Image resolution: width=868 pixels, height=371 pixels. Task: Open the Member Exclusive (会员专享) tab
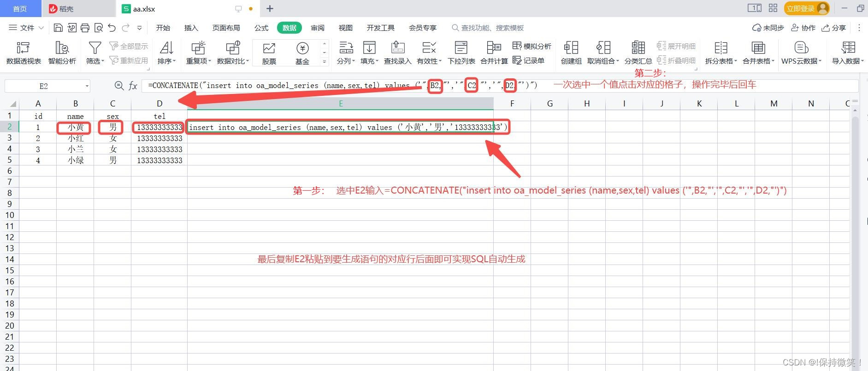(422, 28)
